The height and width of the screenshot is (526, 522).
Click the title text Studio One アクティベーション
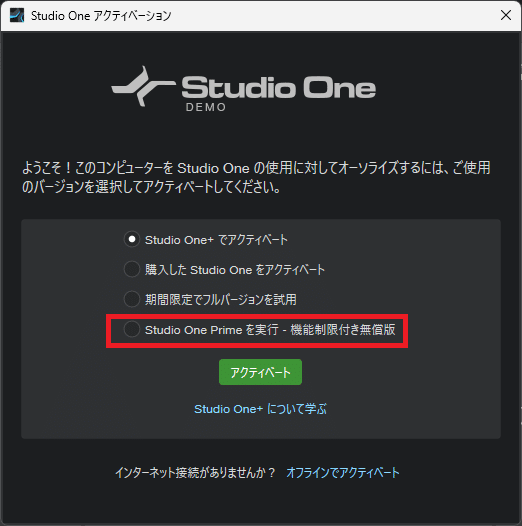[101, 16]
